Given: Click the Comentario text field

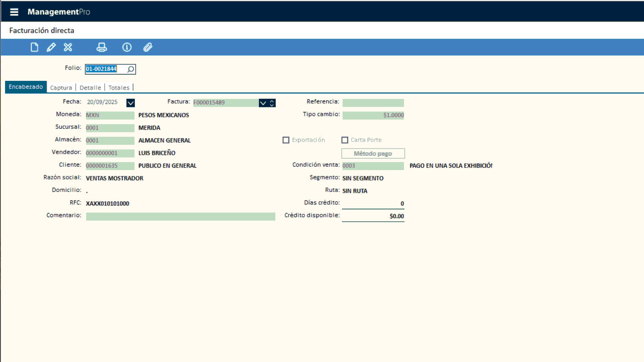Looking at the screenshot, I should [180, 216].
